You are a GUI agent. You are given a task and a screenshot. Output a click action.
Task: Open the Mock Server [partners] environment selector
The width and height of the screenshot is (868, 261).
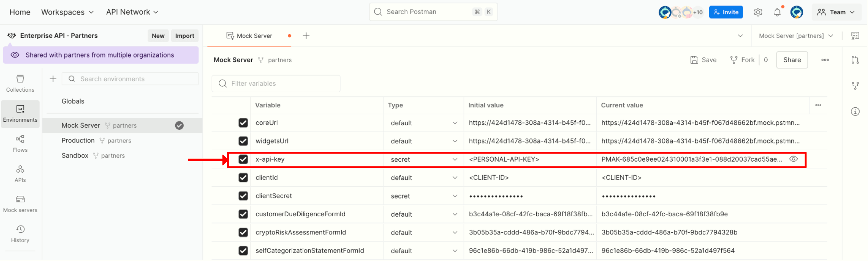tap(796, 36)
